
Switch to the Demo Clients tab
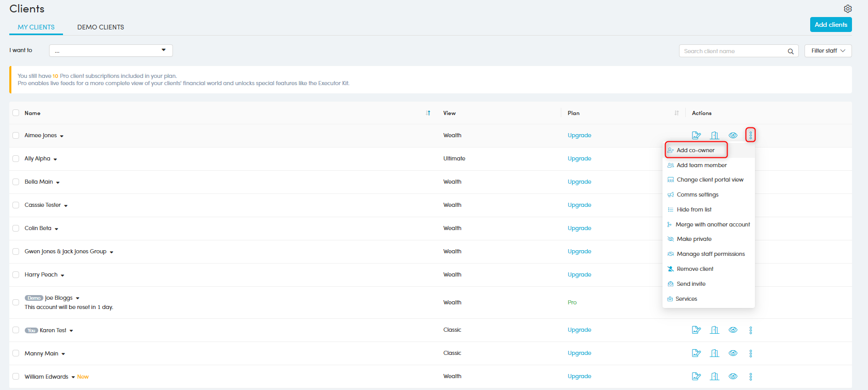[101, 27]
